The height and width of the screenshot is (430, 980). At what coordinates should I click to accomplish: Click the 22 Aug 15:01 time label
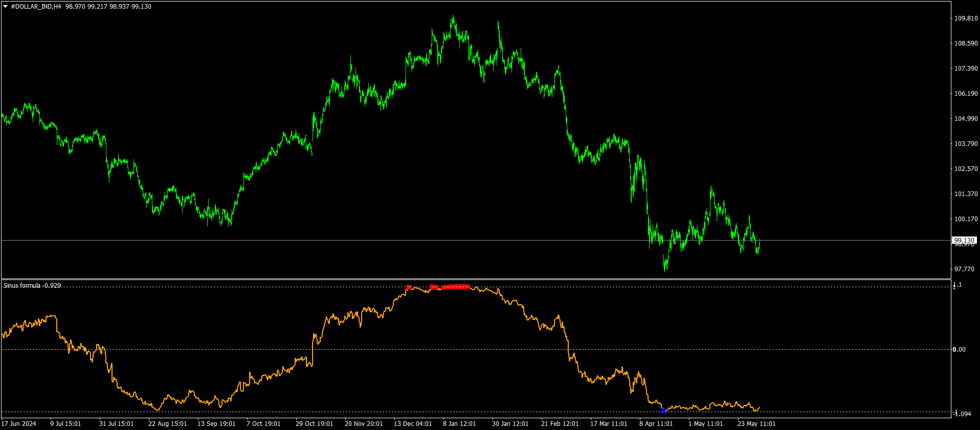(167, 424)
